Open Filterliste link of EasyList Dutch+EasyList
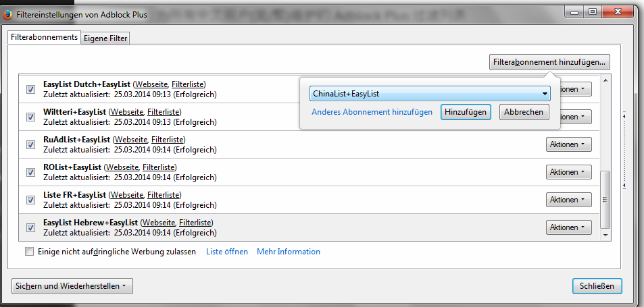Image resolution: width=644 pixels, height=307 pixels. [x=188, y=84]
